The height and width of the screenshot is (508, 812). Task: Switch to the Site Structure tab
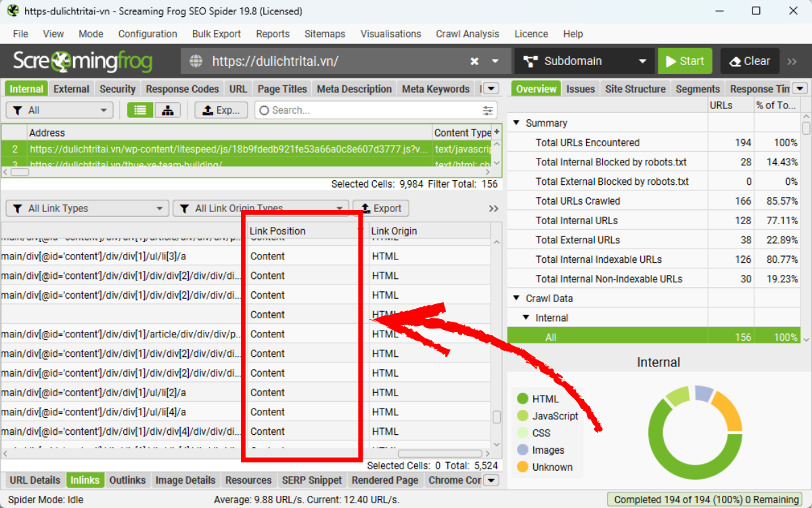click(x=635, y=88)
